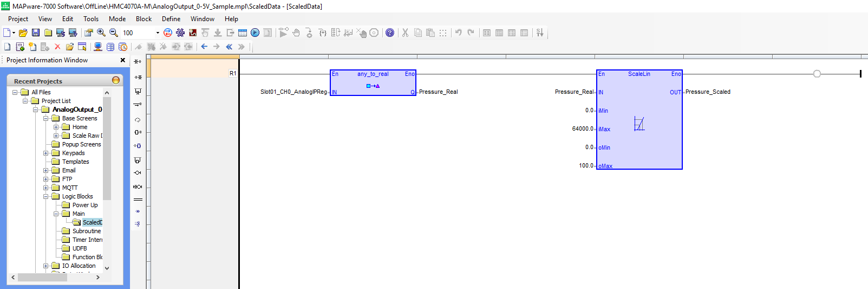868x289 pixels.
Task: Open the Window menu
Action: [x=203, y=19]
